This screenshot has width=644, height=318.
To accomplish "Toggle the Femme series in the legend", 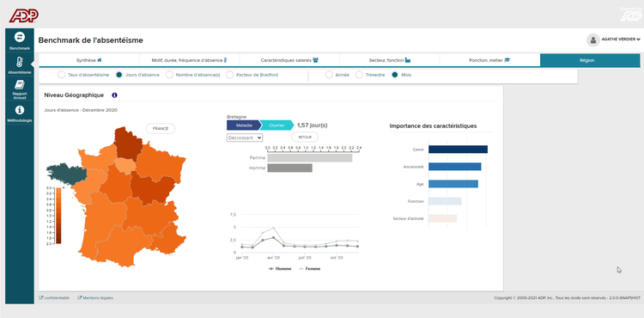I will click(x=309, y=269).
